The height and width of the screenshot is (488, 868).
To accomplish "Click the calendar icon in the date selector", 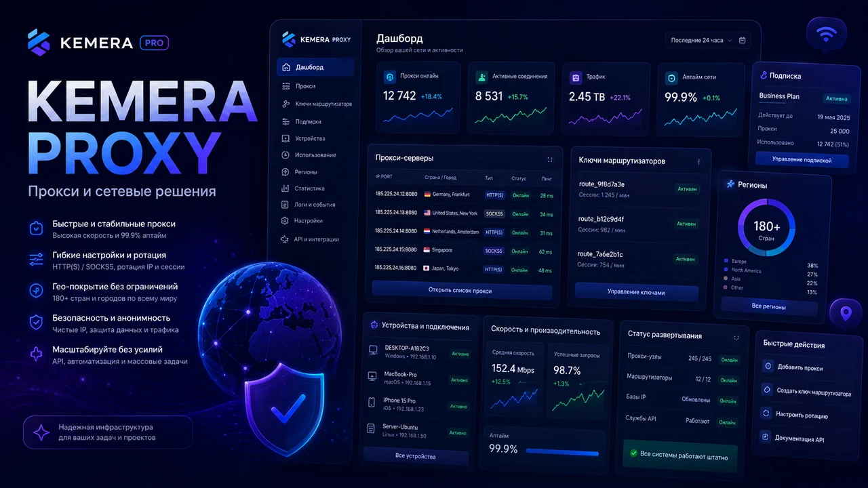I will (742, 41).
